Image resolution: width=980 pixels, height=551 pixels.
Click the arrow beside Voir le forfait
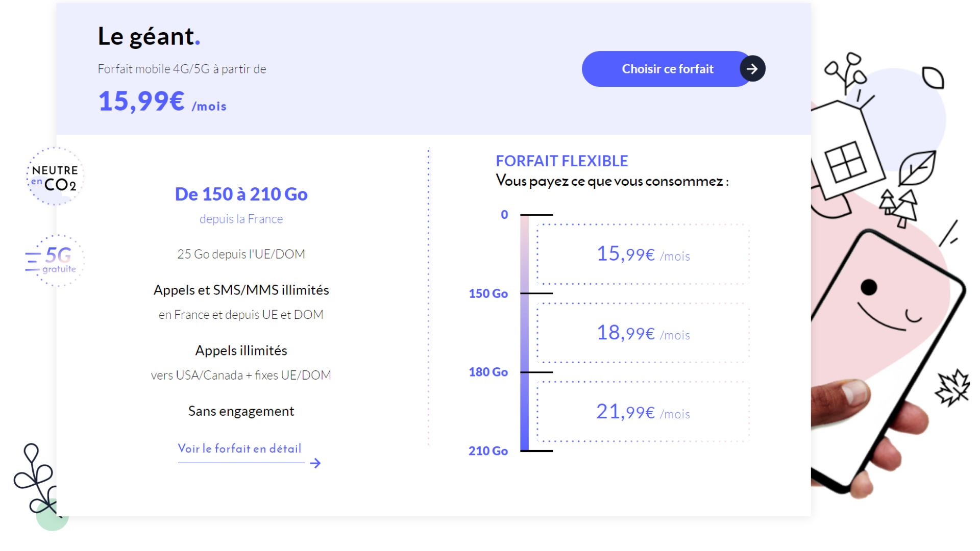point(315,463)
